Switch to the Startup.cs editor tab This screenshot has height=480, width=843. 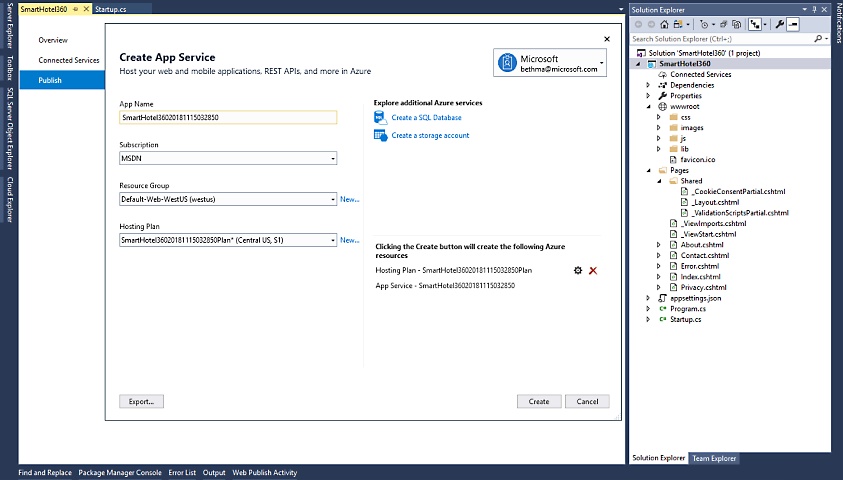click(x=110, y=9)
